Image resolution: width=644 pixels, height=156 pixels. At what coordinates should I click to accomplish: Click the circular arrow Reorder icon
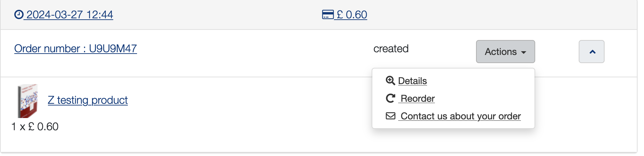[390, 98]
